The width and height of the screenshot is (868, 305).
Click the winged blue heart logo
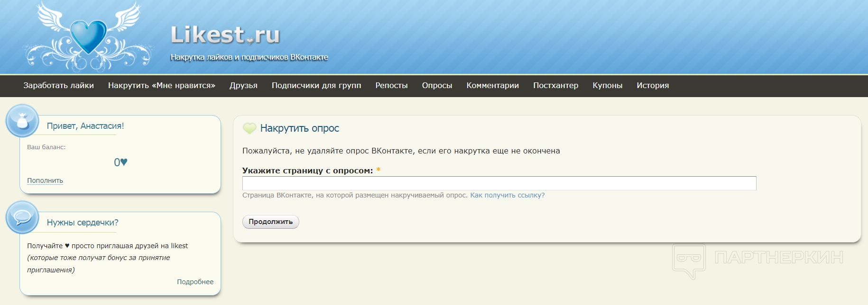pyautogui.click(x=88, y=37)
